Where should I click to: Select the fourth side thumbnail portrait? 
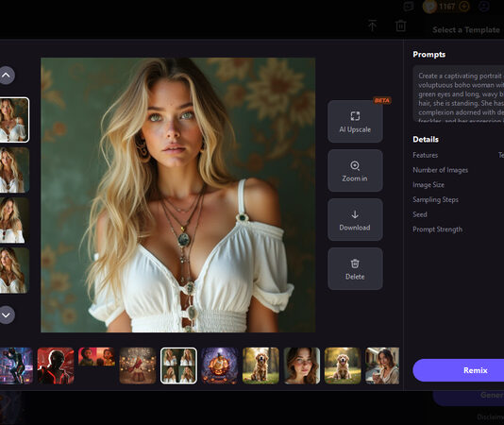(14, 270)
